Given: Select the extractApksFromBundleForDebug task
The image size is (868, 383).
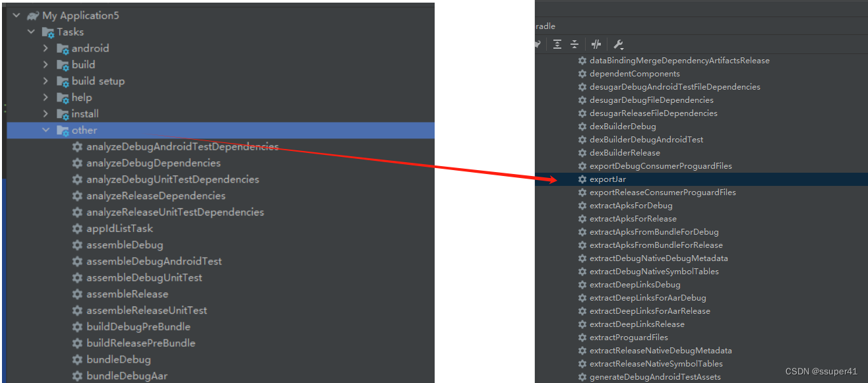Looking at the screenshot, I should pos(654,232).
